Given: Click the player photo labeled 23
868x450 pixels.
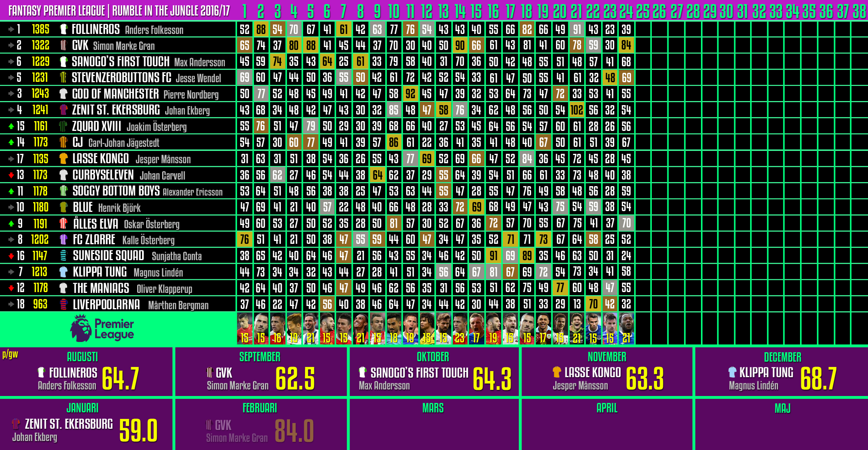Looking at the screenshot, I should tap(460, 328).
